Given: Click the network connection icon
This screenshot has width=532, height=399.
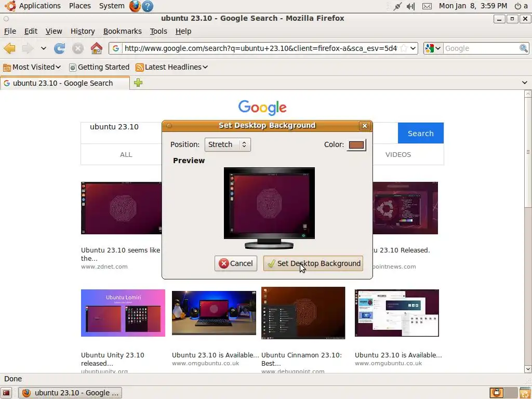Looking at the screenshot, I should click(397, 6).
